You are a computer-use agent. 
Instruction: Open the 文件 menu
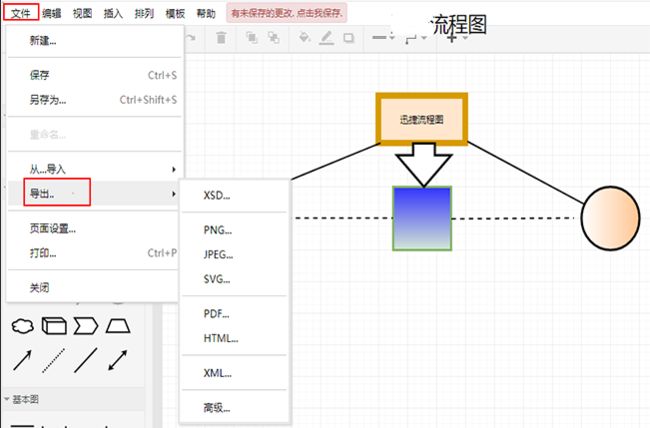(x=21, y=13)
